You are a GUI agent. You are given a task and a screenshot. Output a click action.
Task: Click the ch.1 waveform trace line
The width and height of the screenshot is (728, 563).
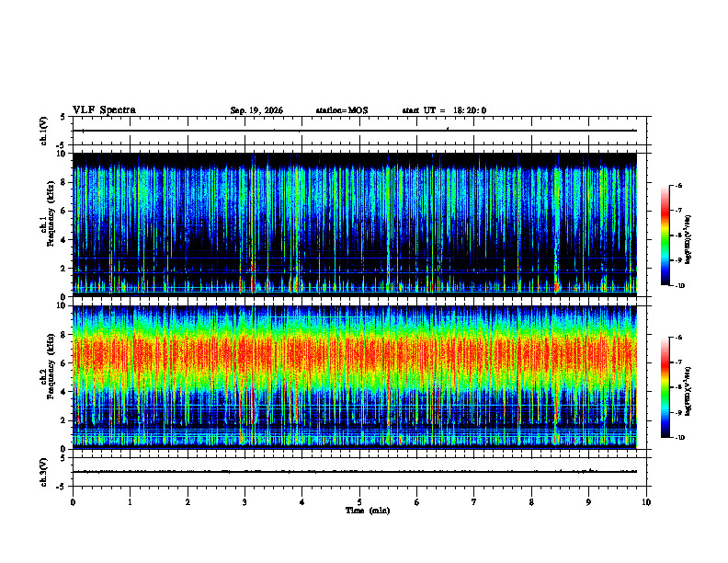point(355,131)
